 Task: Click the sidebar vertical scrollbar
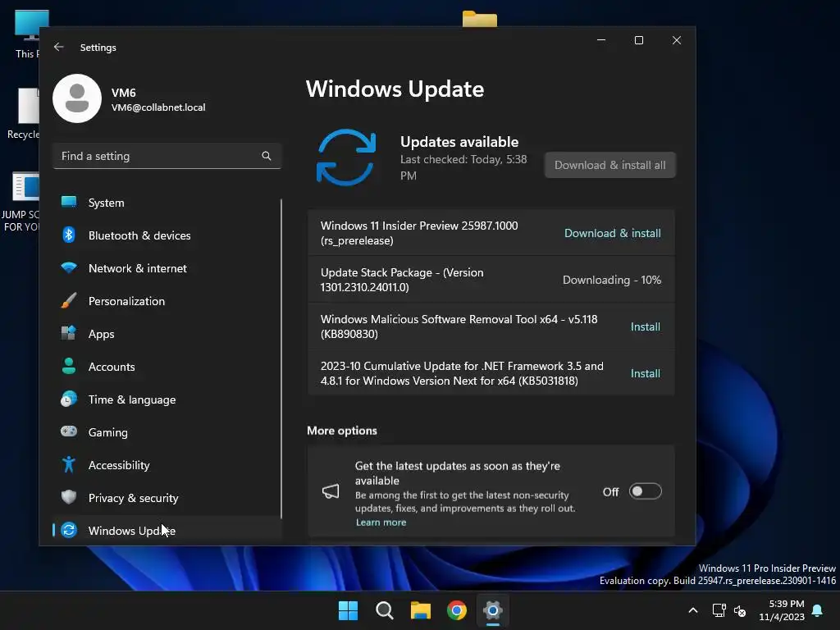pos(281,358)
